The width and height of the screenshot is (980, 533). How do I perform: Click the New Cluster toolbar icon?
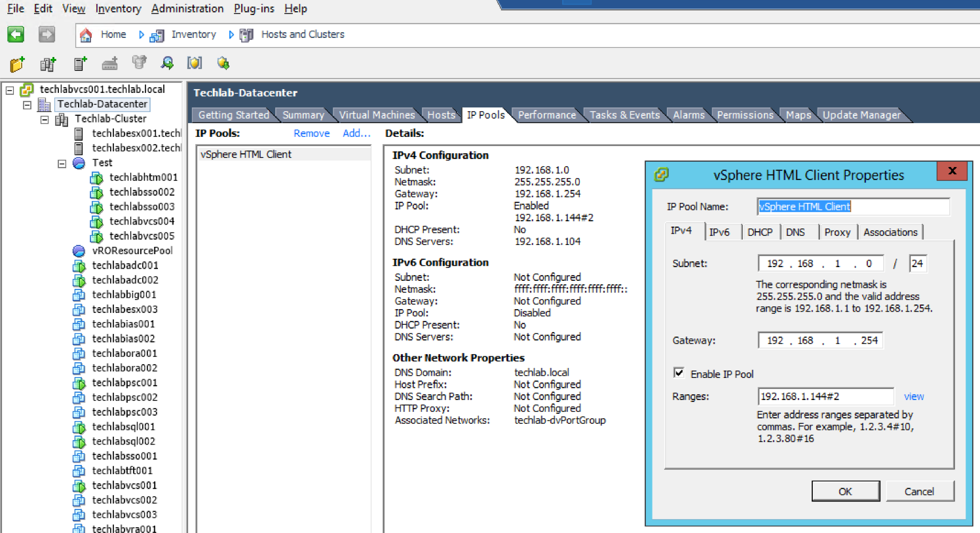pyautogui.click(x=48, y=64)
